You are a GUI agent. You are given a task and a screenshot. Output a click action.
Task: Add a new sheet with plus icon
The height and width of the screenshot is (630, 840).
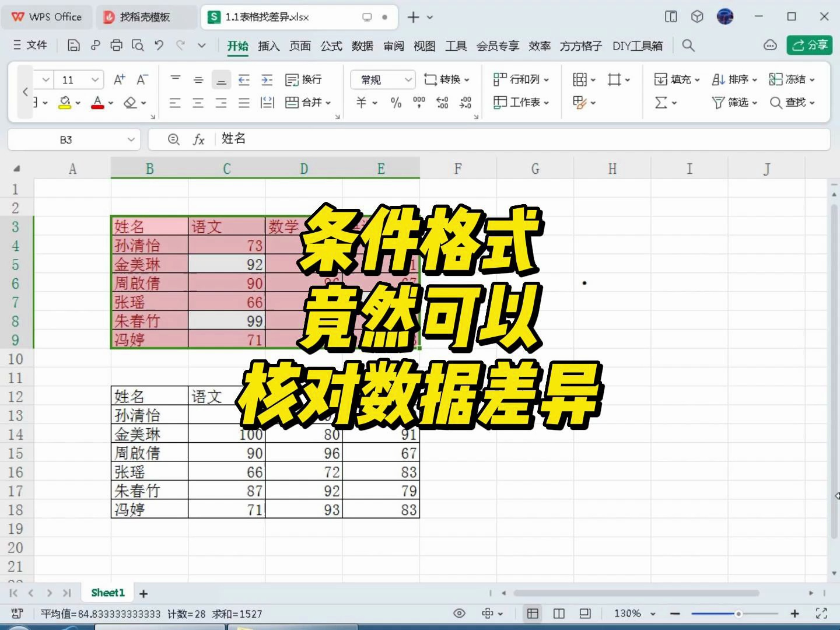143,593
